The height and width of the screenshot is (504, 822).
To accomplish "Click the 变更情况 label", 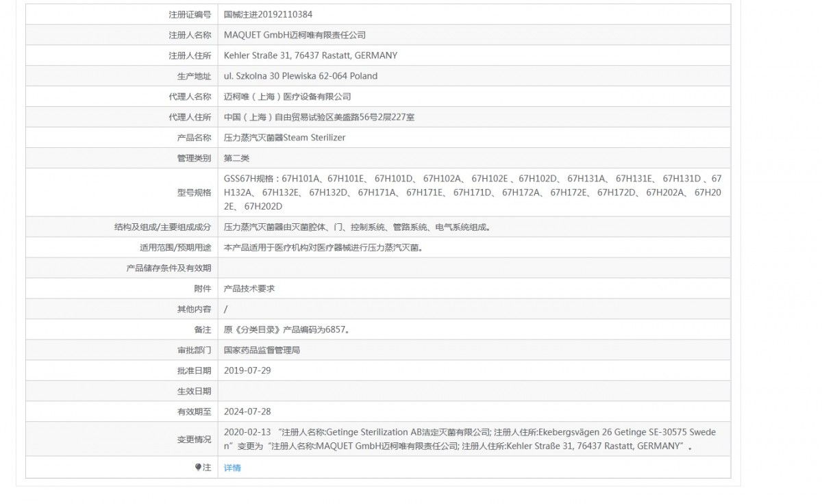I will click(x=194, y=439).
